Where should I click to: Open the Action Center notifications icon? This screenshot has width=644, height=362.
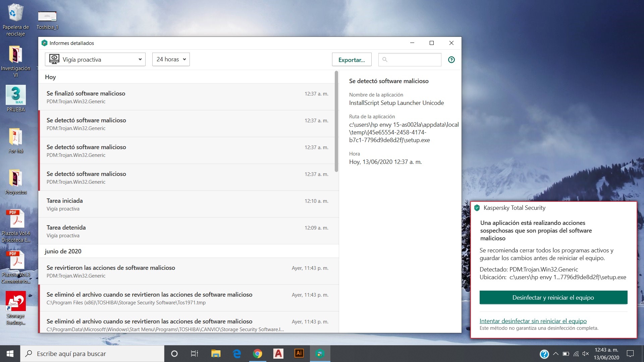(630, 354)
